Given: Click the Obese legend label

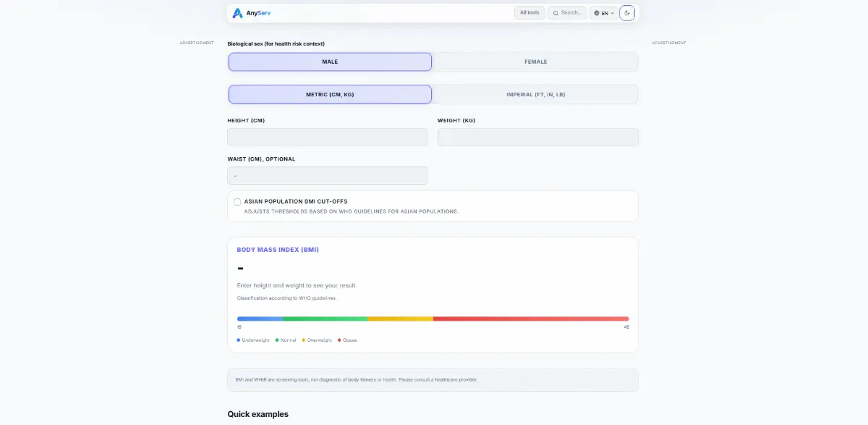Looking at the screenshot, I should point(349,340).
